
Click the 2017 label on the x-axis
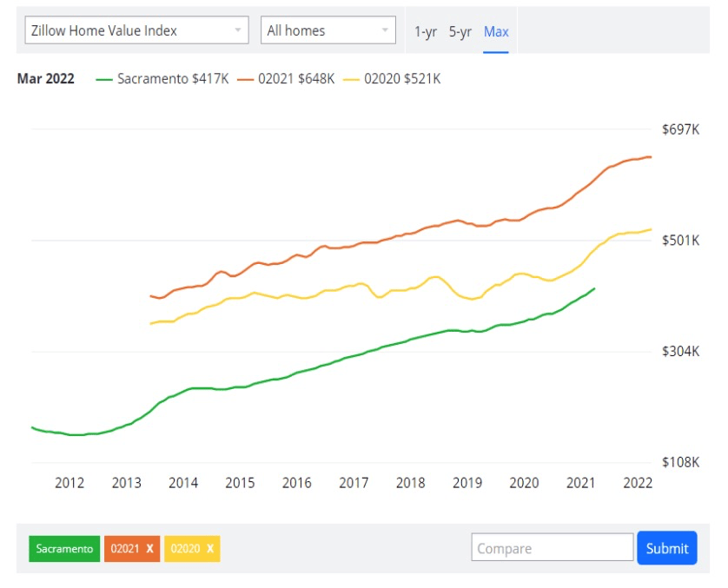coord(354,483)
